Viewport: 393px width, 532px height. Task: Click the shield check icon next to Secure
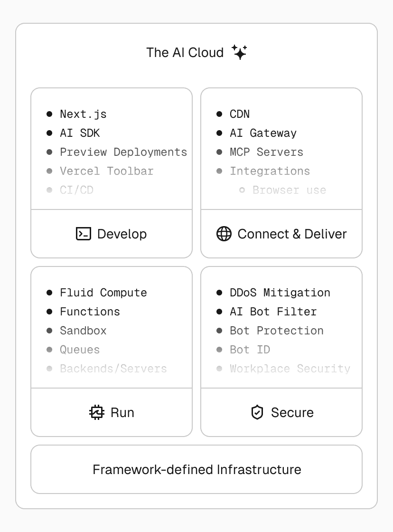(x=257, y=412)
